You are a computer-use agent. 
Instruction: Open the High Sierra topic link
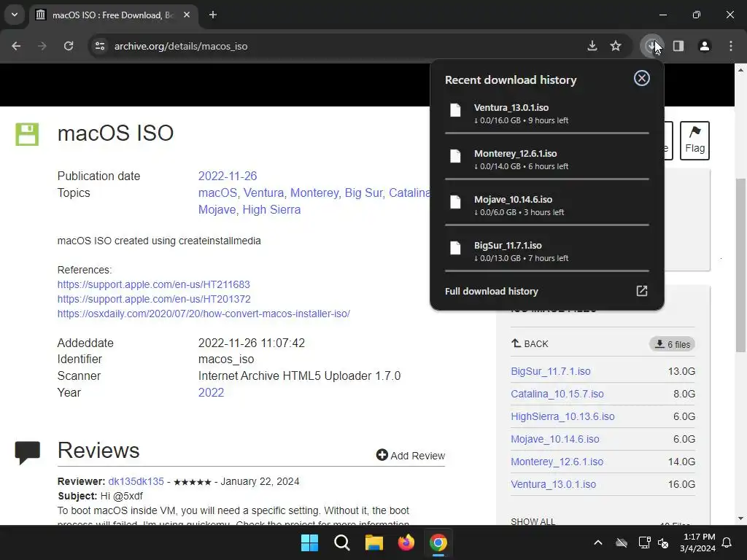click(x=271, y=209)
